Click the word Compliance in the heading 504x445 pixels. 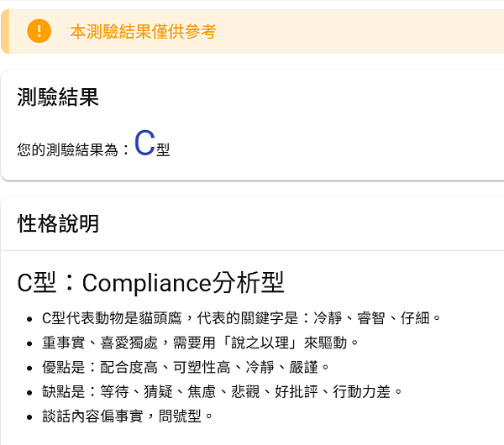pyautogui.click(x=147, y=283)
